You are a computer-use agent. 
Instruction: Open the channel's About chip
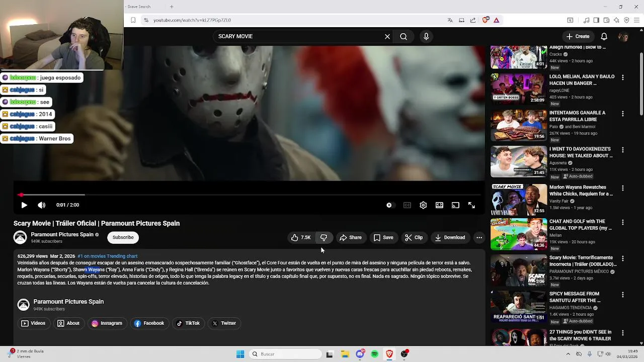(68, 323)
